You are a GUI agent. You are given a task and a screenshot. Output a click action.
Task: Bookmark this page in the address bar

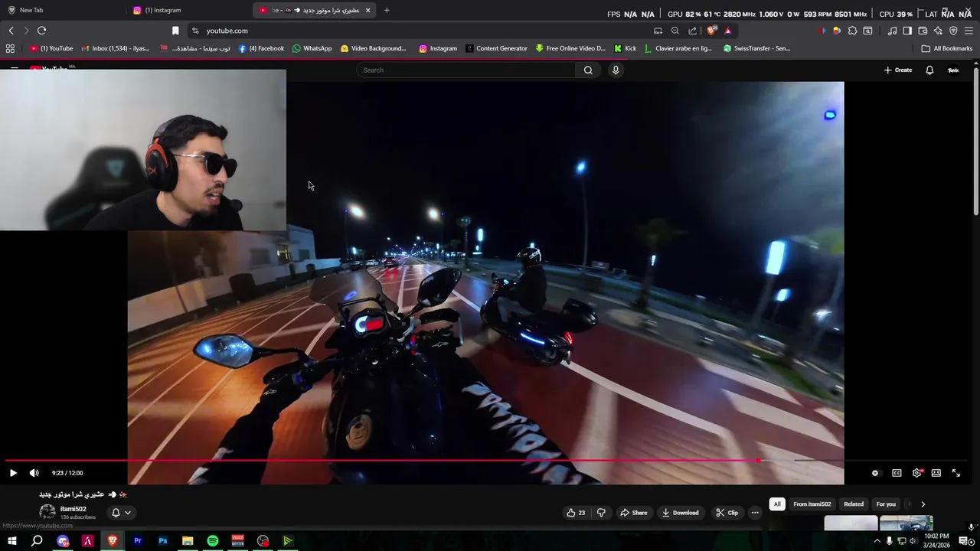(x=175, y=31)
